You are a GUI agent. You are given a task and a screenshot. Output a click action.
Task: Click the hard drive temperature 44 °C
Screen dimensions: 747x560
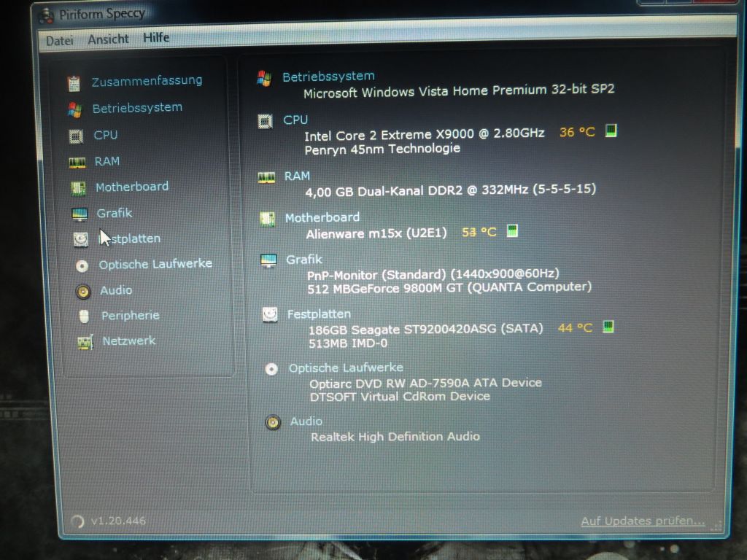[x=575, y=328]
